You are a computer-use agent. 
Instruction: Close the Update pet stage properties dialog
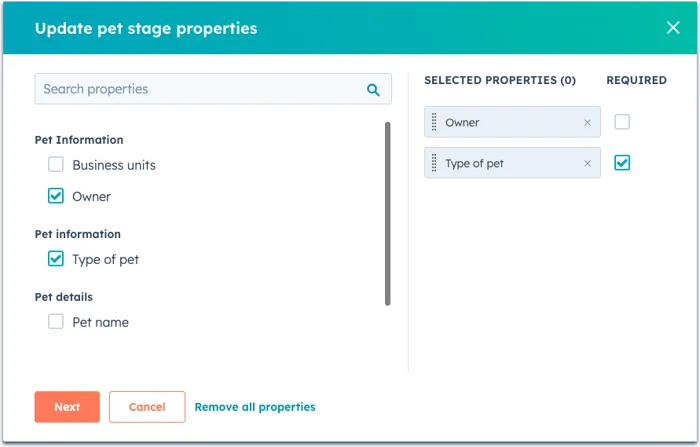click(x=673, y=28)
